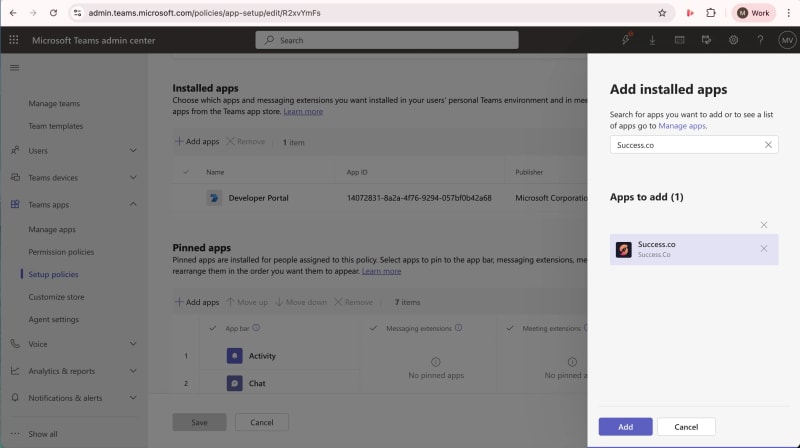
Task: Expand the Teams devices chevron
Action: pos(133,178)
